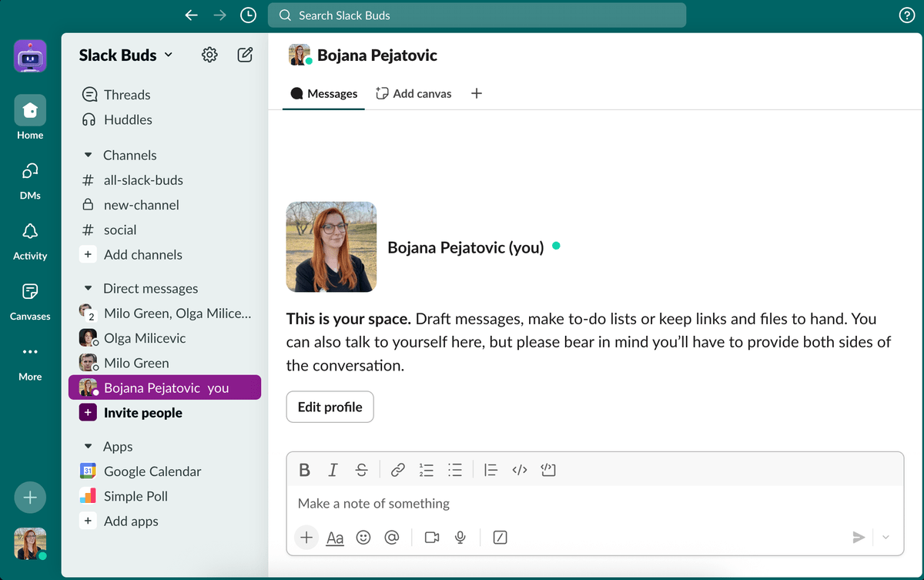Switch to the Messages tab

(x=323, y=94)
